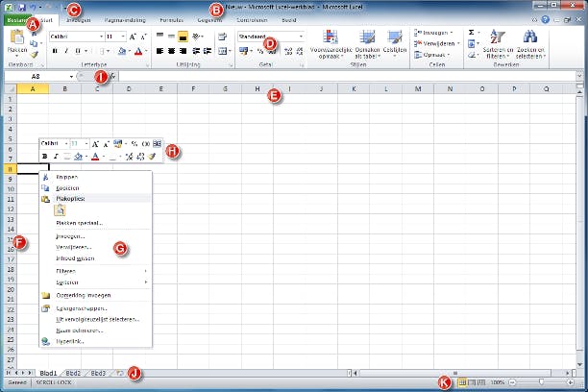Click the blue Help question mark icon
The width and height of the screenshot is (588, 392).
coord(546,20)
